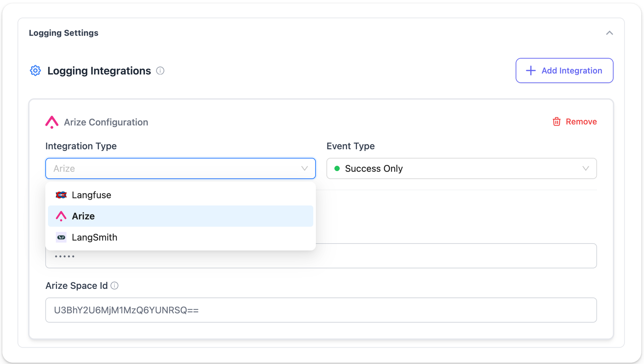
Task: Click the info icon beside Logging Integrations
Action: click(160, 70)
